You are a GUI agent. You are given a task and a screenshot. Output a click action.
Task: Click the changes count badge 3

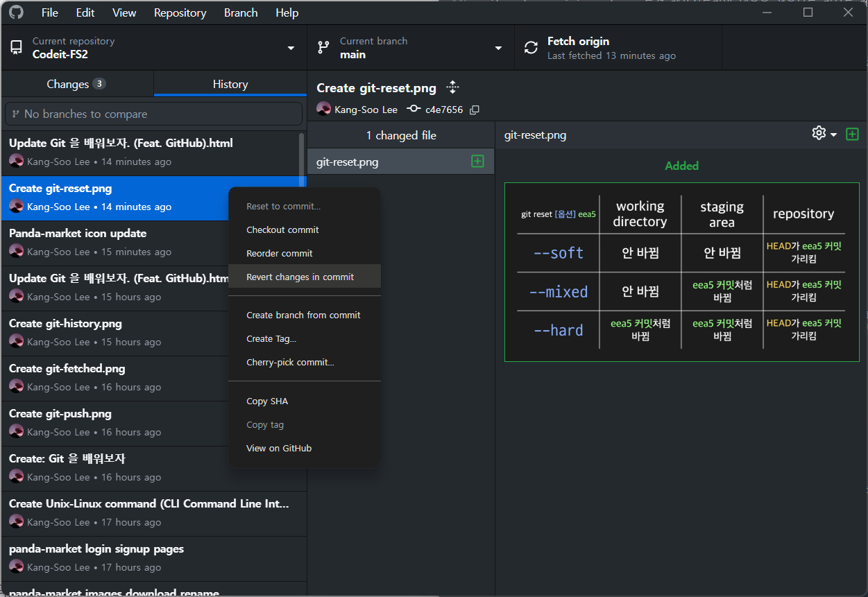point(99,84)
